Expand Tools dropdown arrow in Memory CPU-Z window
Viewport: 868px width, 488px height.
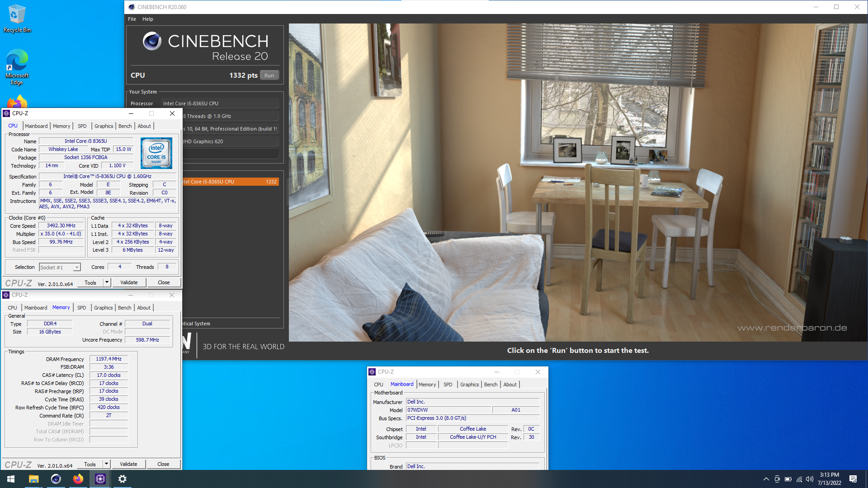pos(107,465)
